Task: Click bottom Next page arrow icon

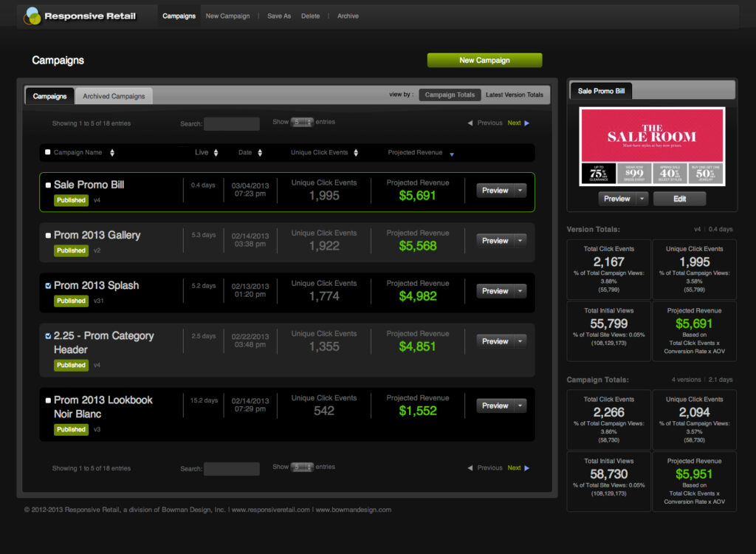Action: [x=527, y=468]
